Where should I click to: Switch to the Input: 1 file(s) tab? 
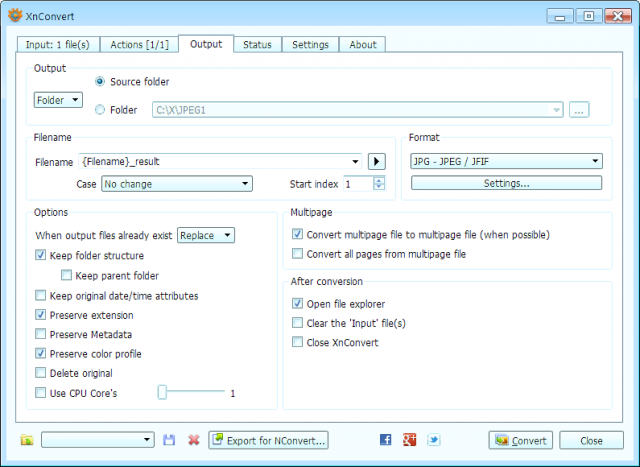tap(58, 44)
